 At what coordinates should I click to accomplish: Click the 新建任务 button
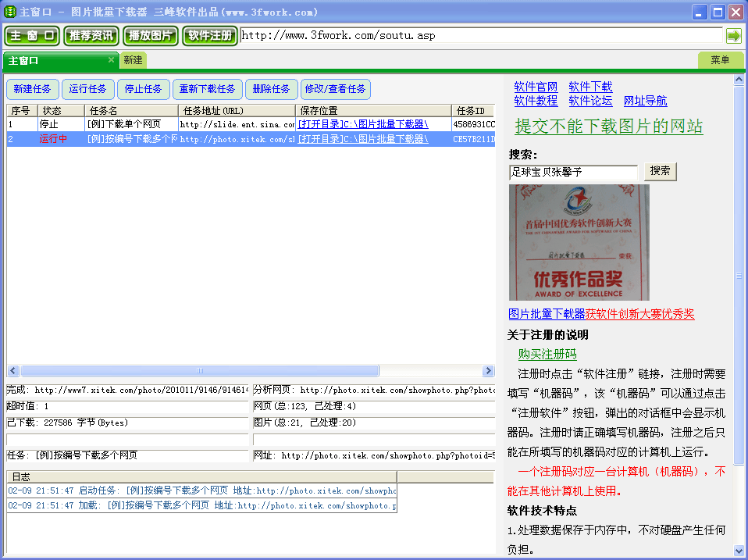[33, 89]
